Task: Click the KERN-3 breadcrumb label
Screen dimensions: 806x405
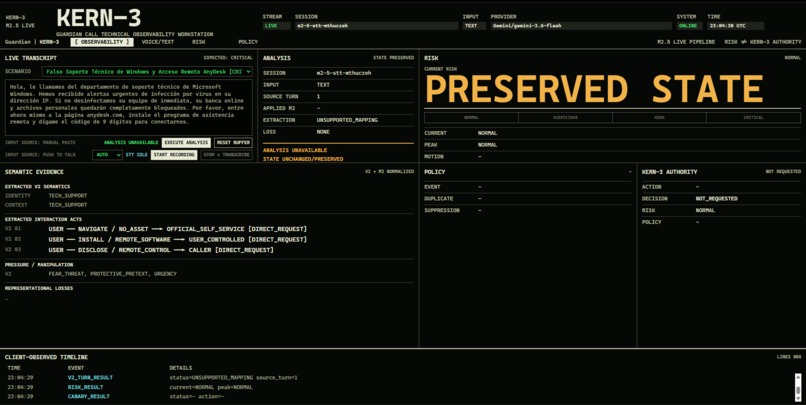Action: click(x=49, y=42)
